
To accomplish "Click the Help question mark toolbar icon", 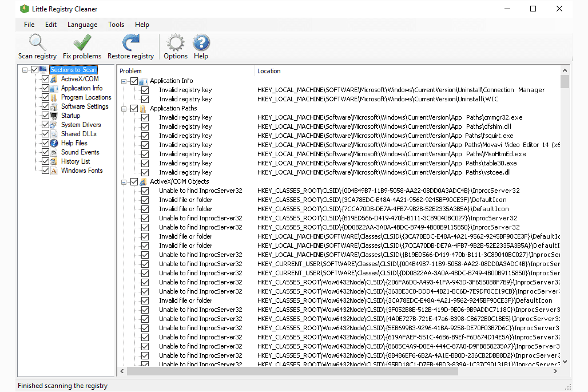I will (201, 43).
